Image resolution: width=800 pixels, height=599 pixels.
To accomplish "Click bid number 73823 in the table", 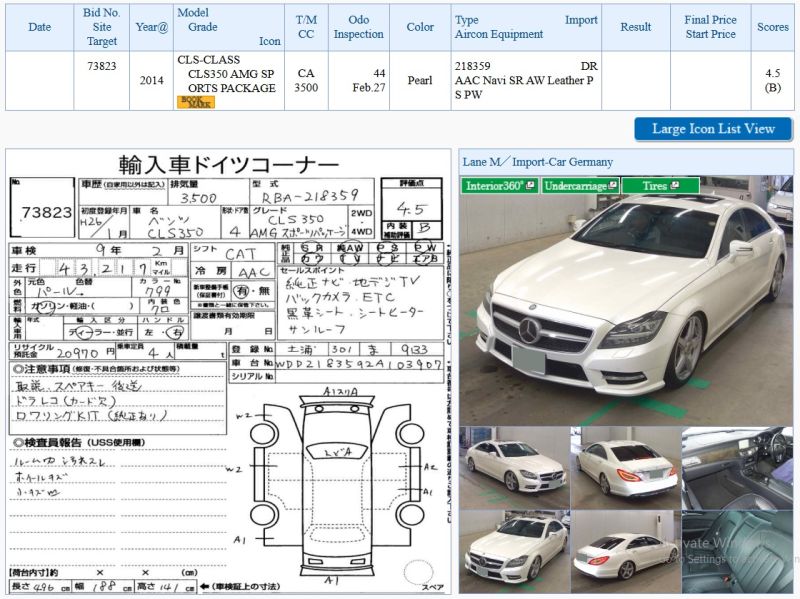I will click(x=102, y=66).
